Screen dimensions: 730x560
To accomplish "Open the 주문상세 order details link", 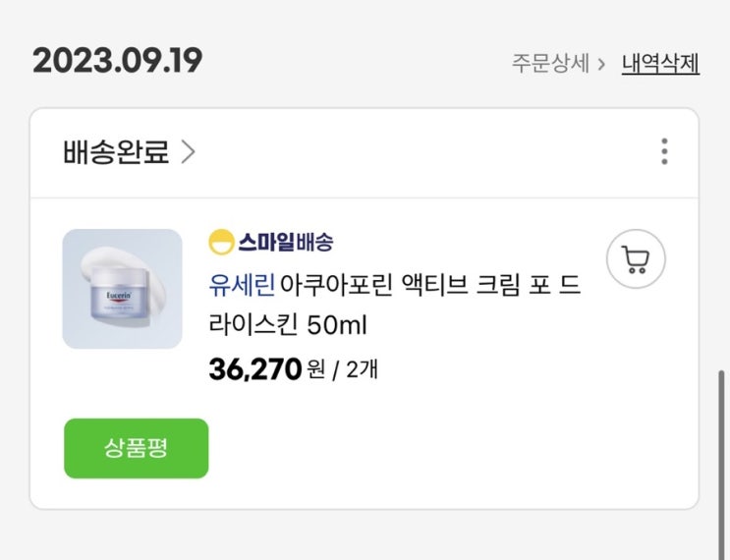I will [550, 64].
